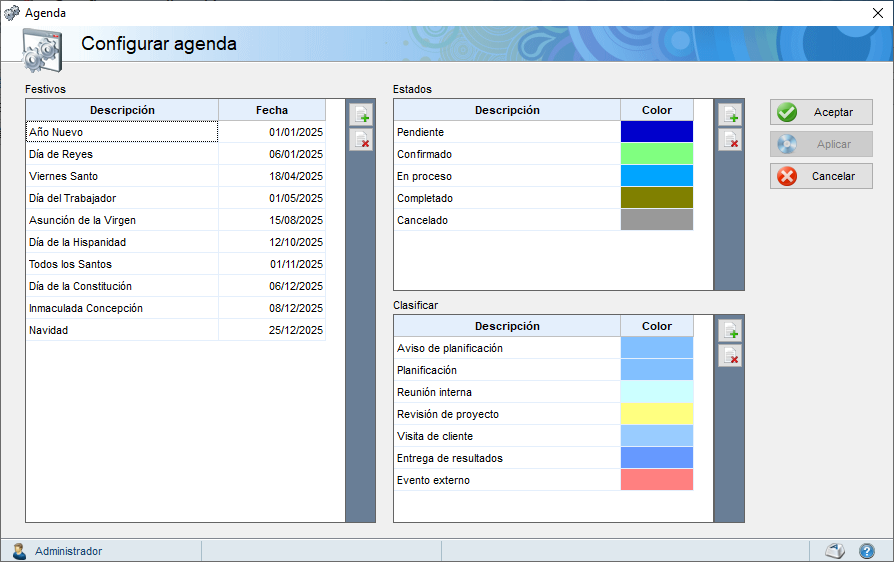This screenshot has width=894, height=562.
Task: Select the Viernes Santo holiday
Action: (122, 176)
